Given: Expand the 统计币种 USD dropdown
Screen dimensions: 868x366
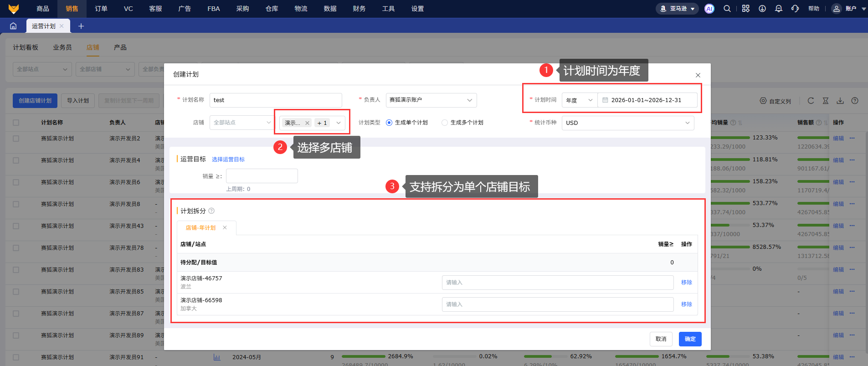Looking at the screenshot, I should [627, 123].
